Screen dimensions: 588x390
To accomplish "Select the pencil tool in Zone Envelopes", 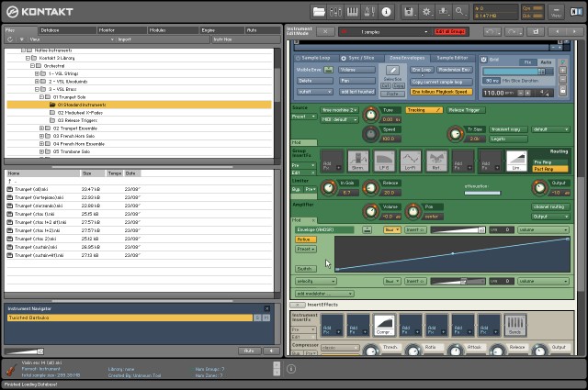I will point(392,70).
